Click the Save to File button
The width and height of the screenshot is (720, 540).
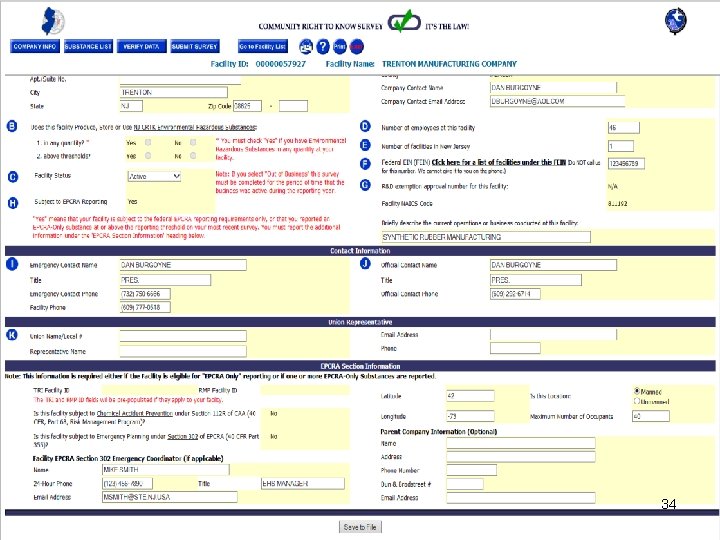click(360, 527)
